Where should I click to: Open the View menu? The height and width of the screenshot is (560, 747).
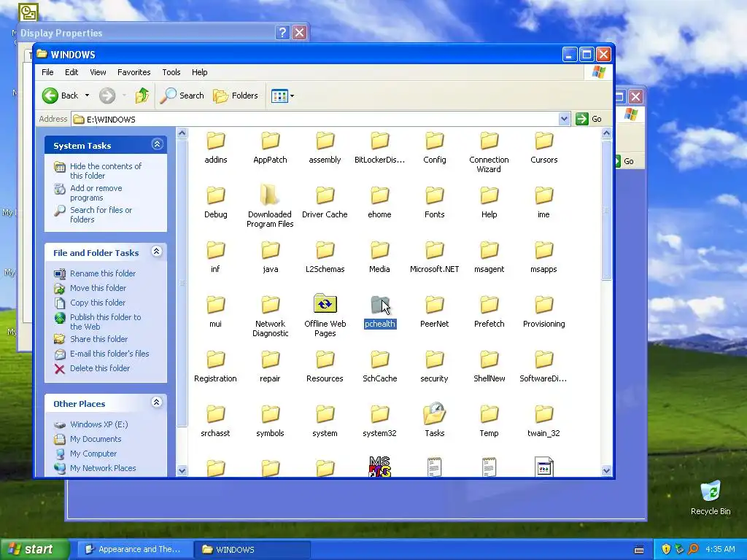coord(98,72)
